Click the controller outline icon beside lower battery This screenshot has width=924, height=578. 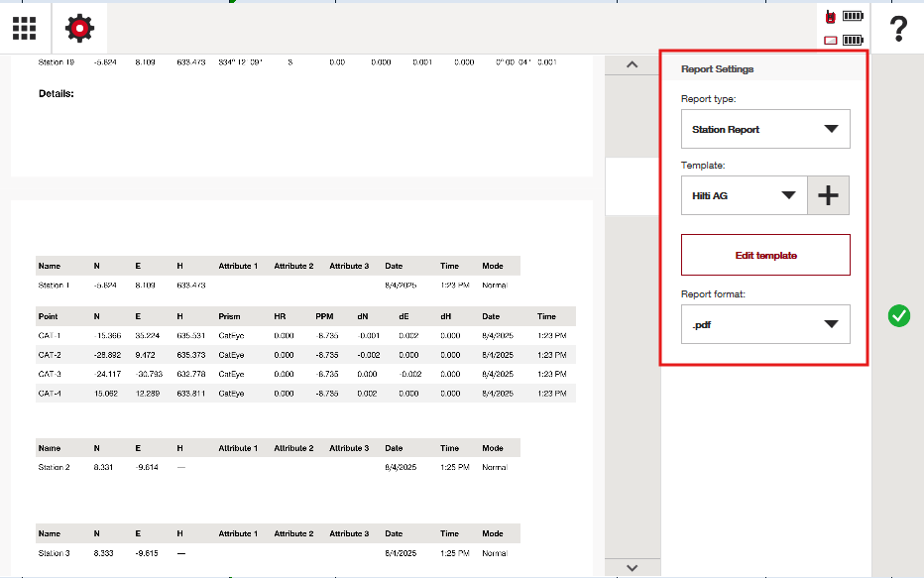[x=830, y=41]
